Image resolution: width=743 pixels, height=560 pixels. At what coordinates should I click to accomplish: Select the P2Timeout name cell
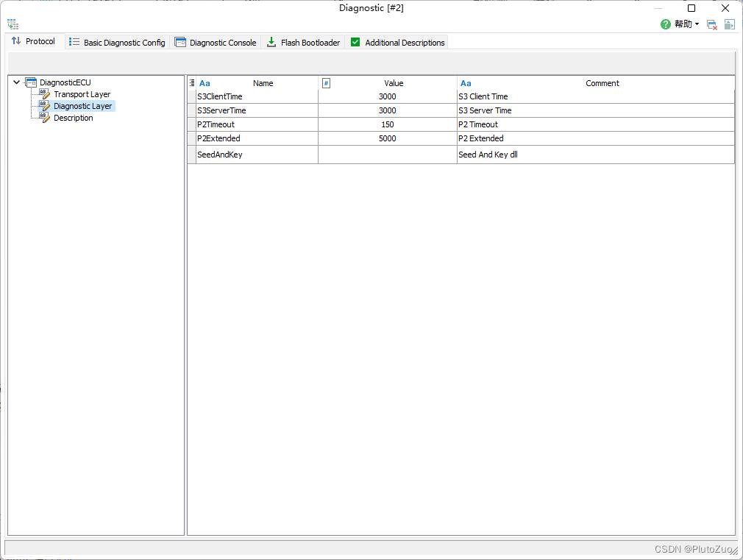[257, 124]
